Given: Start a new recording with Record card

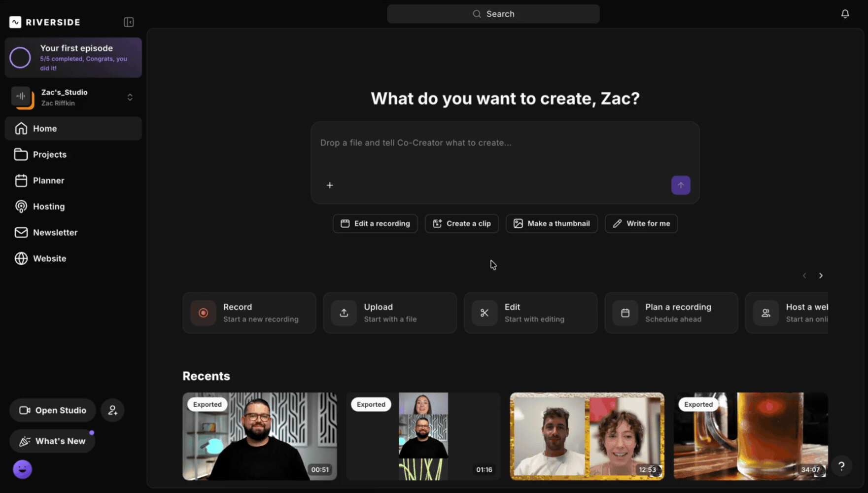Looking at the screenshot, I should pos(249,313).
